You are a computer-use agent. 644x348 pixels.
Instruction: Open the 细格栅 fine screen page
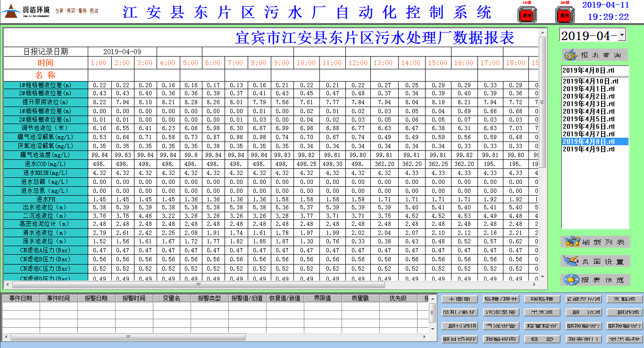(x=542, y=299)
